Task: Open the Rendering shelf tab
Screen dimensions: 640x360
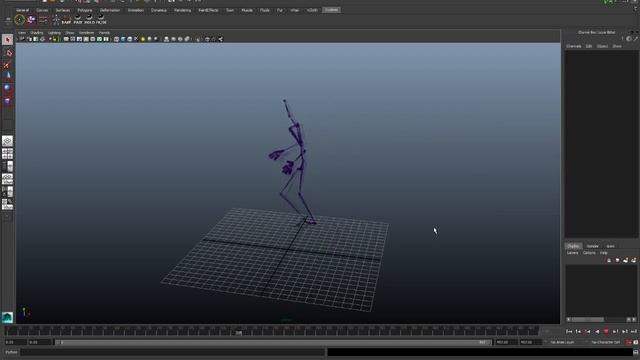Action: 182,10
